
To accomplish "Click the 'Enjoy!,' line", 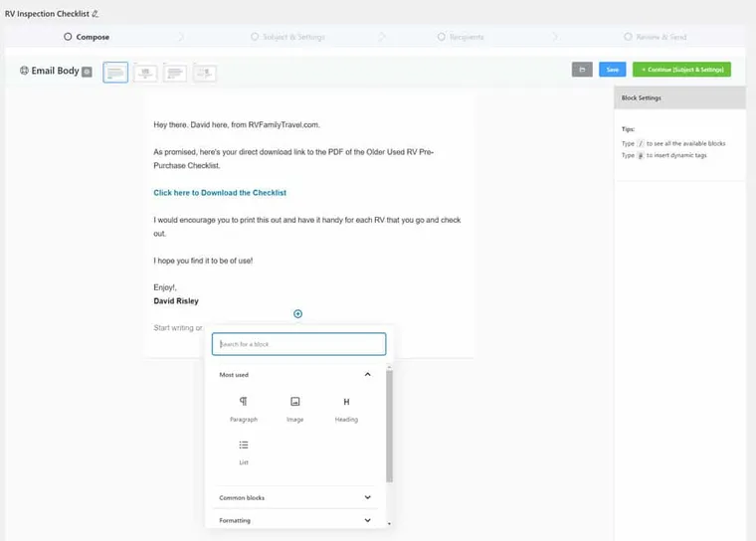I will click(165, 287).
